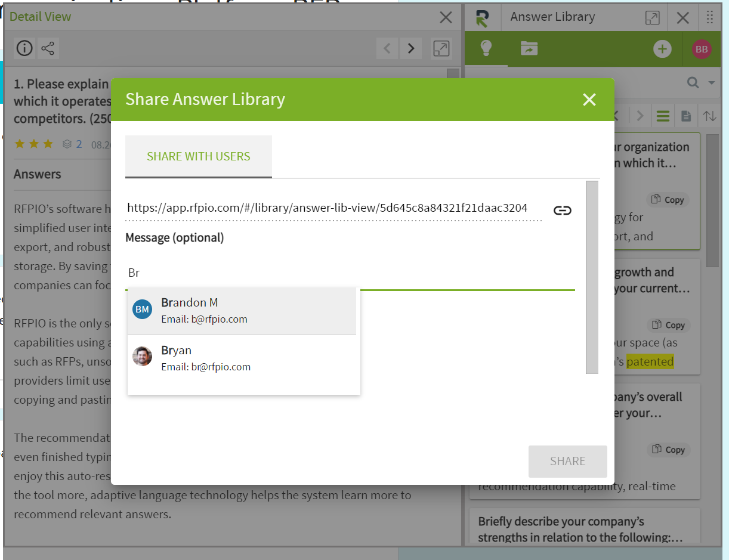This screenshot has width=729, height=560.
Task: Switch to list view icon
Action: tap(663, 116)
